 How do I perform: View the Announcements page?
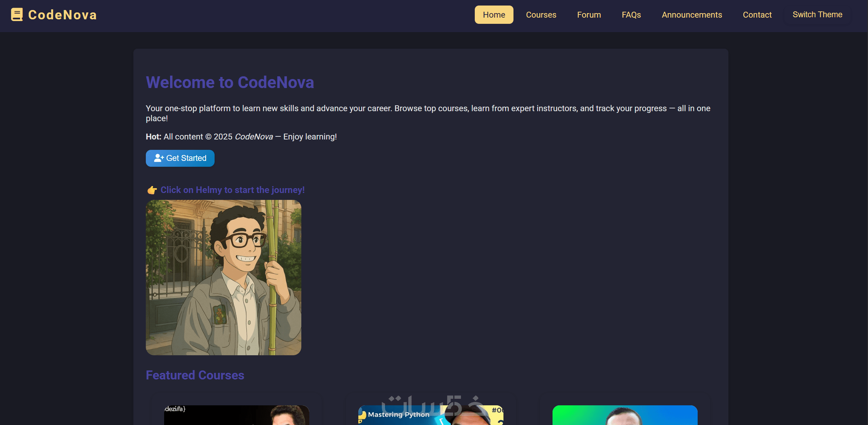(x=692, y=15)
